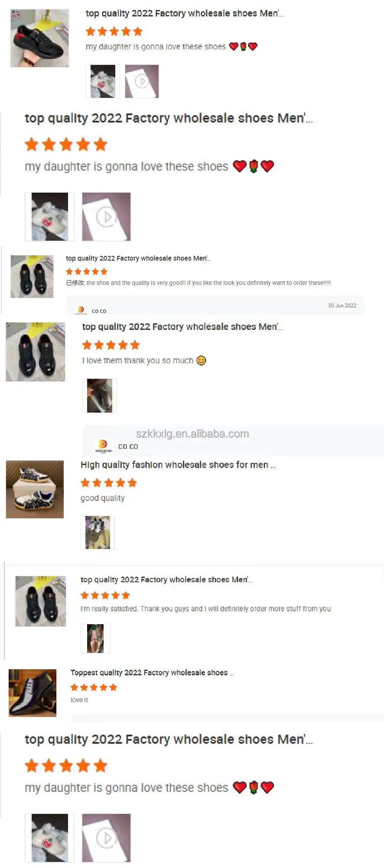Screen dimensions: 384x868
Task: Click the szkkxlg.en.alibaba.com watermark link
Action: coord(192,434)
